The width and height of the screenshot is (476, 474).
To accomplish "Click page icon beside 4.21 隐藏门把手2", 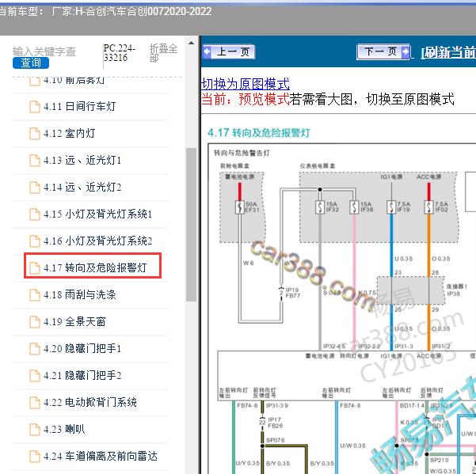I will (35, 375).
